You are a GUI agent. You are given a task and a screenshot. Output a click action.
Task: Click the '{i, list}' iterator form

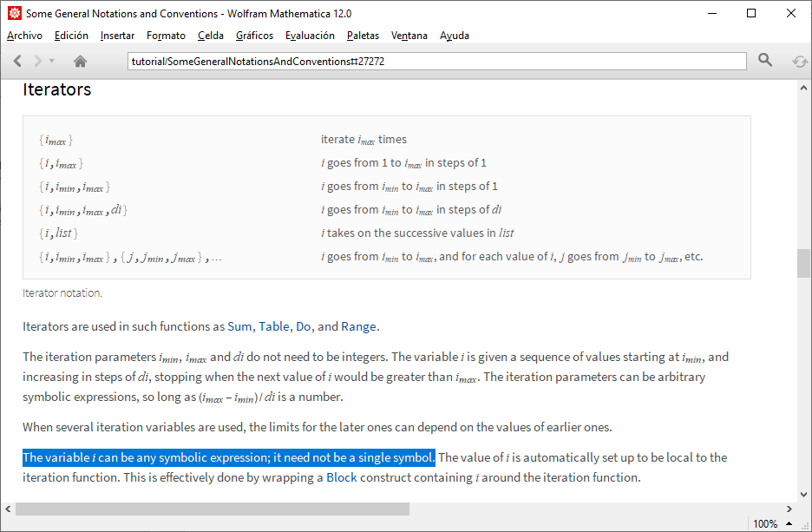pyautogui.click(x=58, y=233)
